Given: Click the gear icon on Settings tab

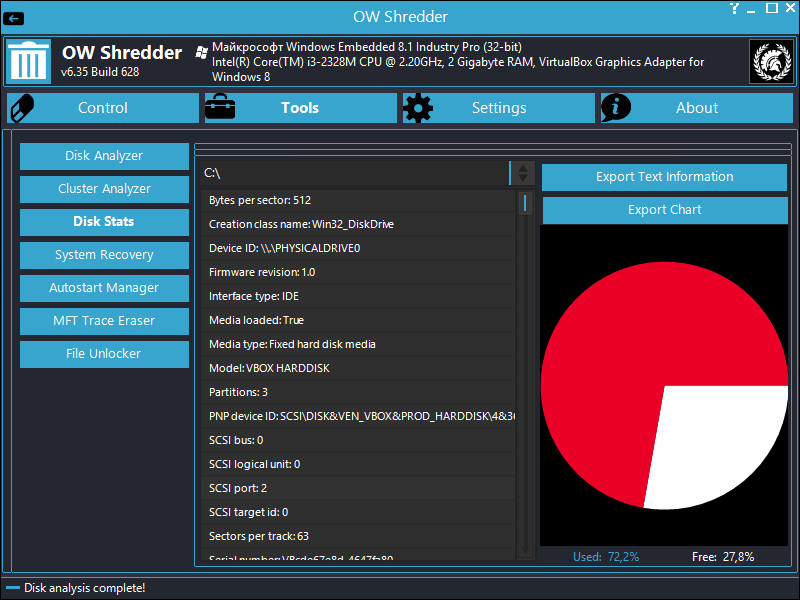Looking at the screenshot, I should (x=418, y=108).
